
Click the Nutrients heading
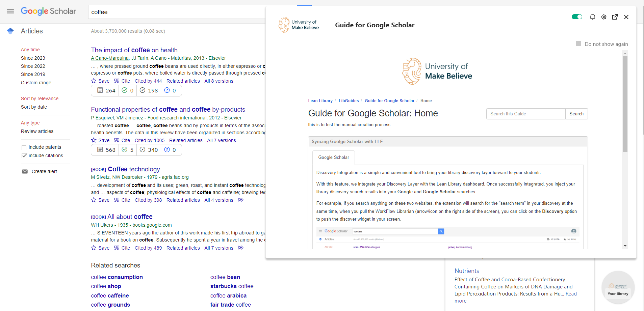(x=467, y=271)
